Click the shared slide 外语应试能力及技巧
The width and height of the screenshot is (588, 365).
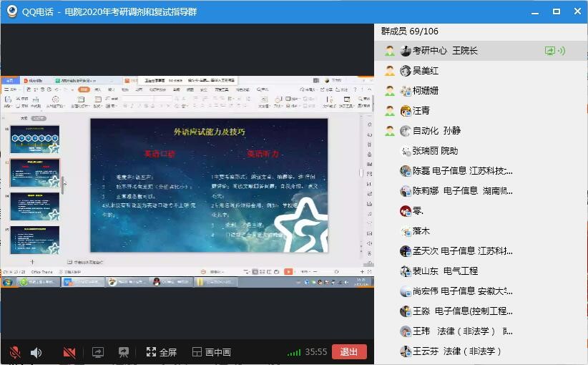click(x=208, y=185)
